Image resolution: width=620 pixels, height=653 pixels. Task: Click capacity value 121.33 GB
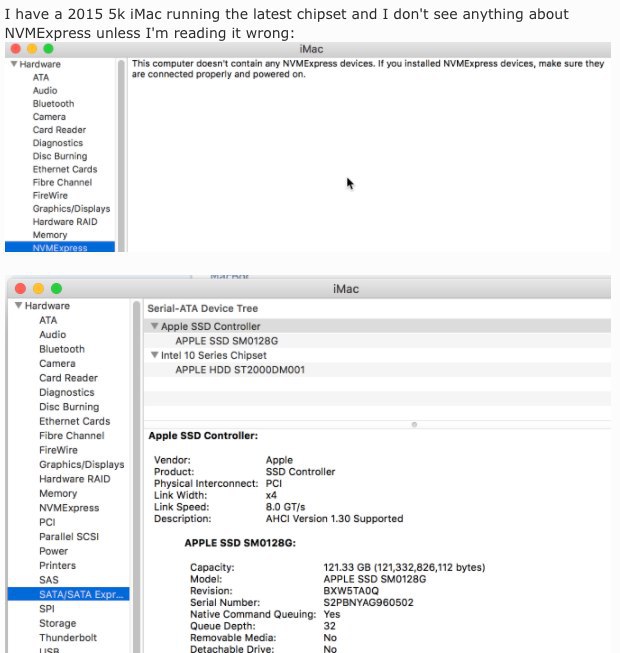tap(404, 567)
